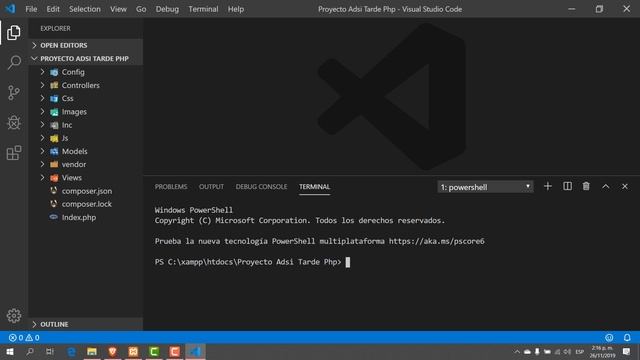This screenshot has width=640, height=360.
Task: Open the feedback smiley in the status bar
Action: [x=609, y=338]
